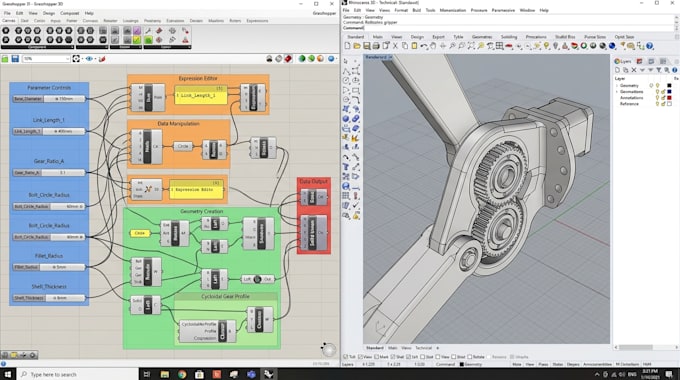Click the Cut scissors icon in Rhino toolbar
Image resolution: width=680 pixels, height=380 pixels.
tap(395, 46)
